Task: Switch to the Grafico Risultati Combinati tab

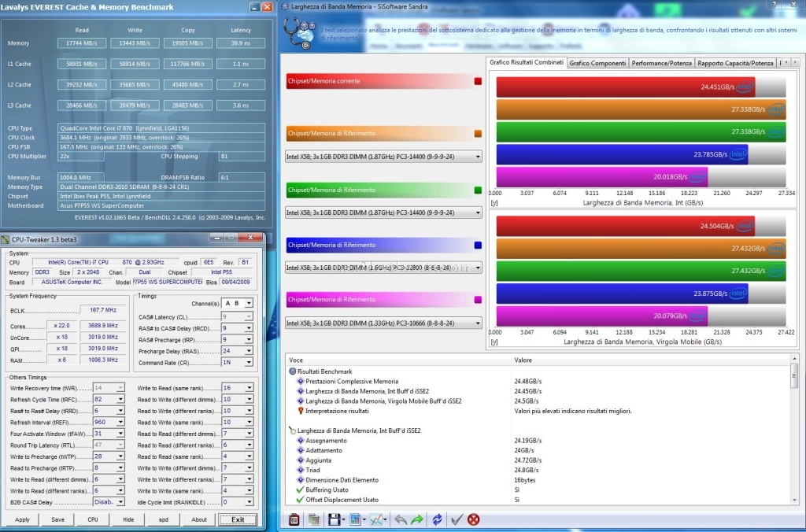Action: [x=527, y=62]
